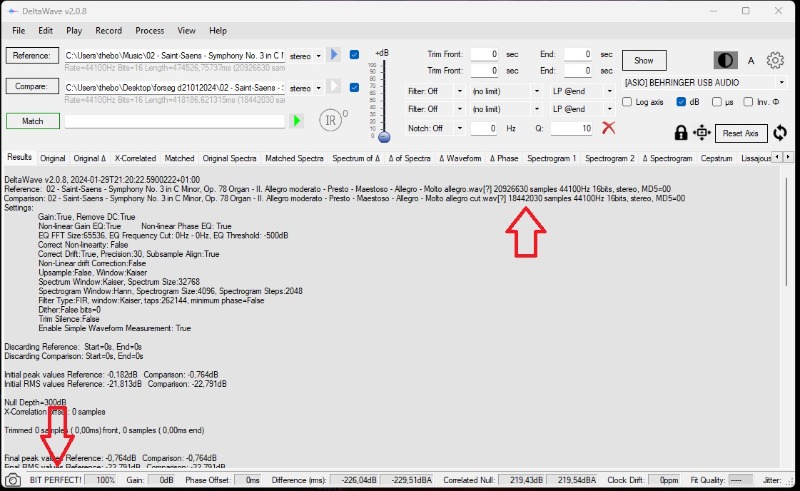
Task: Enable the µs checkbox
Action: (717, 102)
